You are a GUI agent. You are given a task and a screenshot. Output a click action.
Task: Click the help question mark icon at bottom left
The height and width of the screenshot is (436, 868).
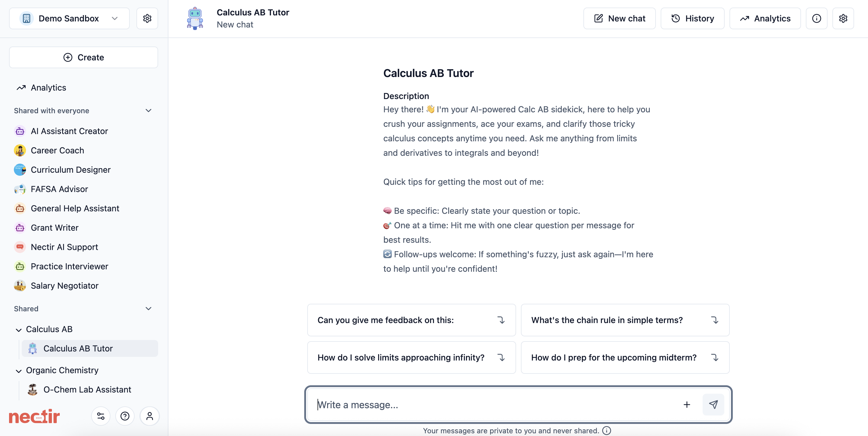(x=125, y=416)
